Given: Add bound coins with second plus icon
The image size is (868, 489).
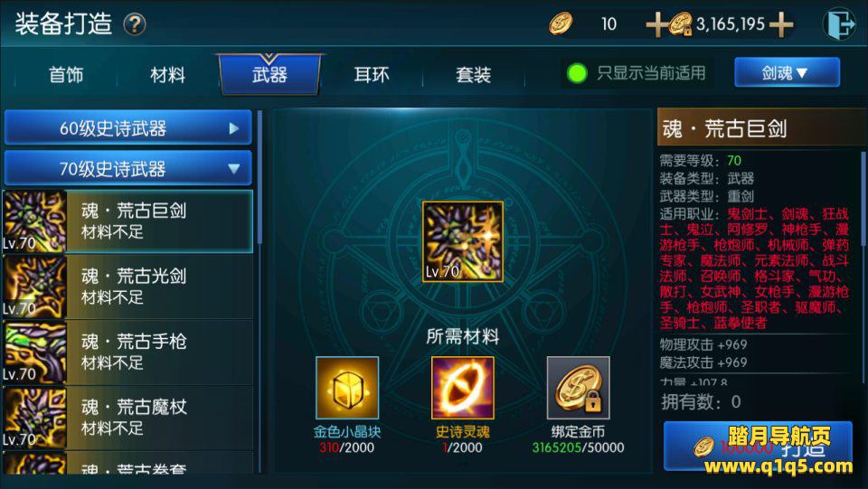Looking at the screenshot, I should (x=781, y=25).
